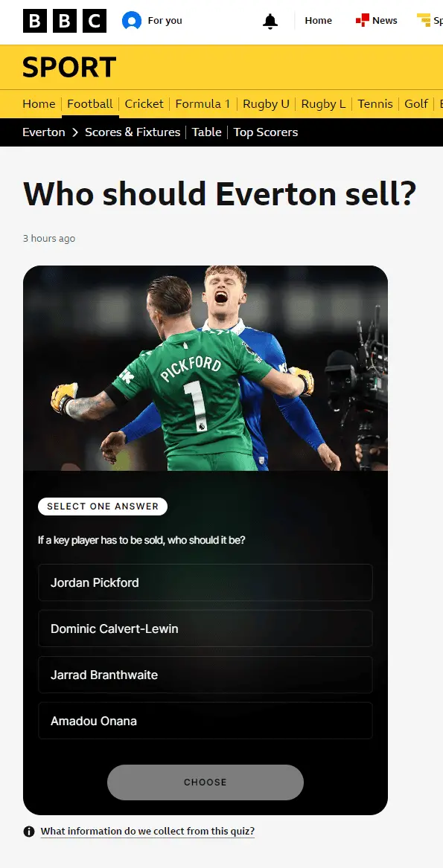
Task: Click the info icon beside quiz data link
Action: point(29,832)
